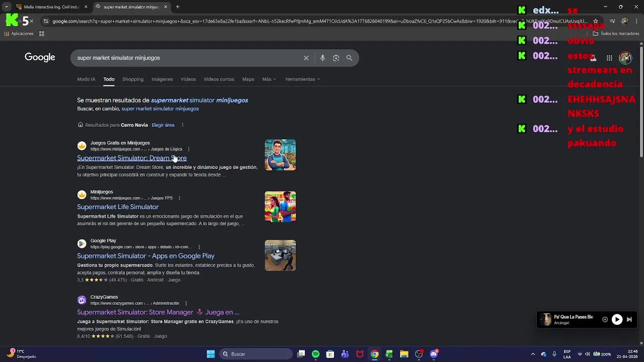
Task: Click the Windows taskbar Buscar search box
Action: pos(256,354)
